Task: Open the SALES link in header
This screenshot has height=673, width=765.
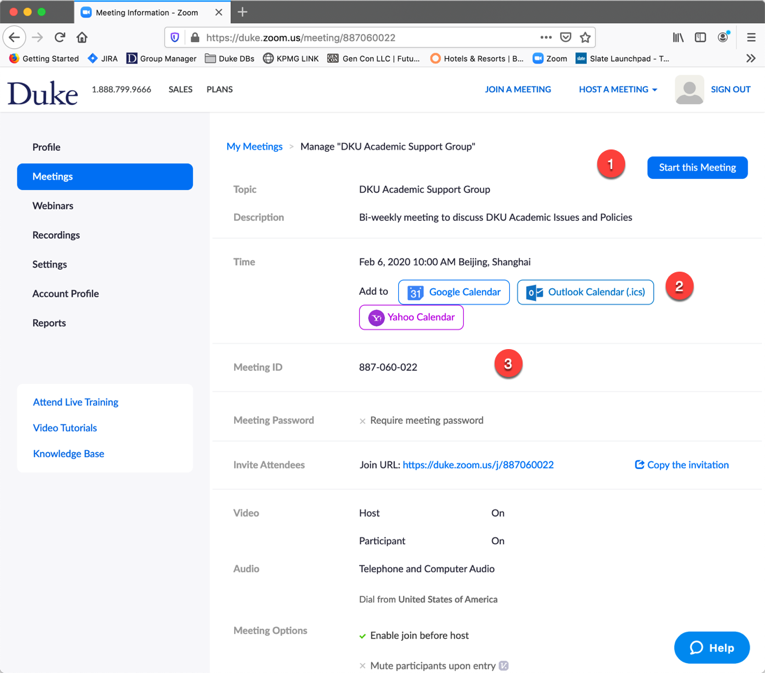Action: tap(181, 89)
